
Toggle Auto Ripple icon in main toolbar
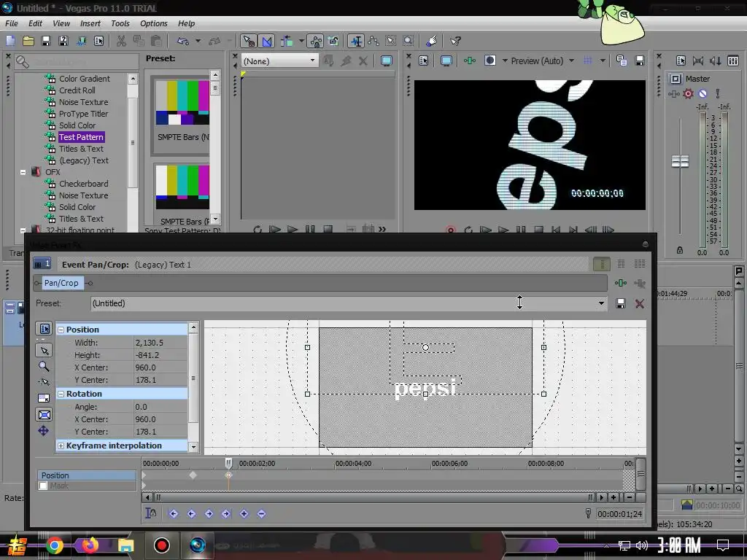click(286, 41)
